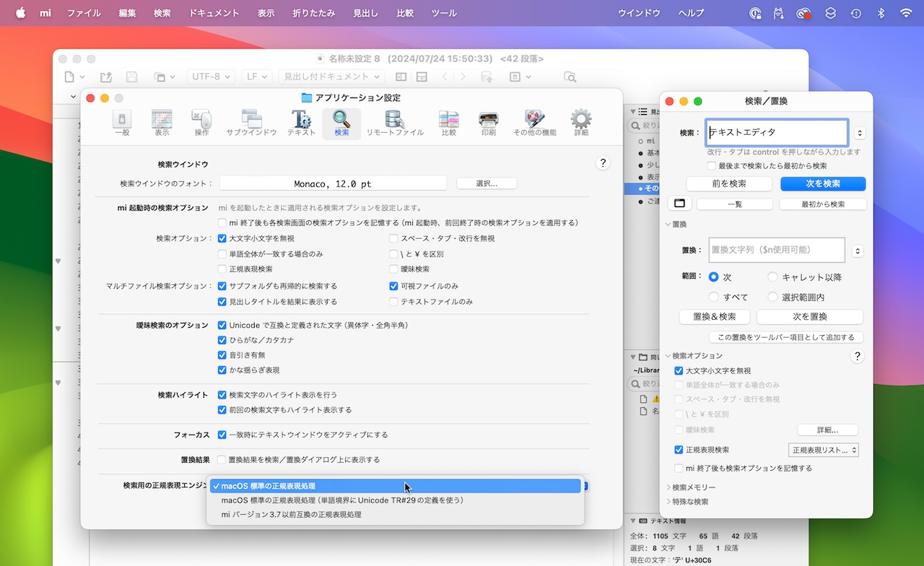Click the Creative Cloud icon in menu bar
Image resolution: width=924 pixels, height=566 pixels.
click(803, 13)
